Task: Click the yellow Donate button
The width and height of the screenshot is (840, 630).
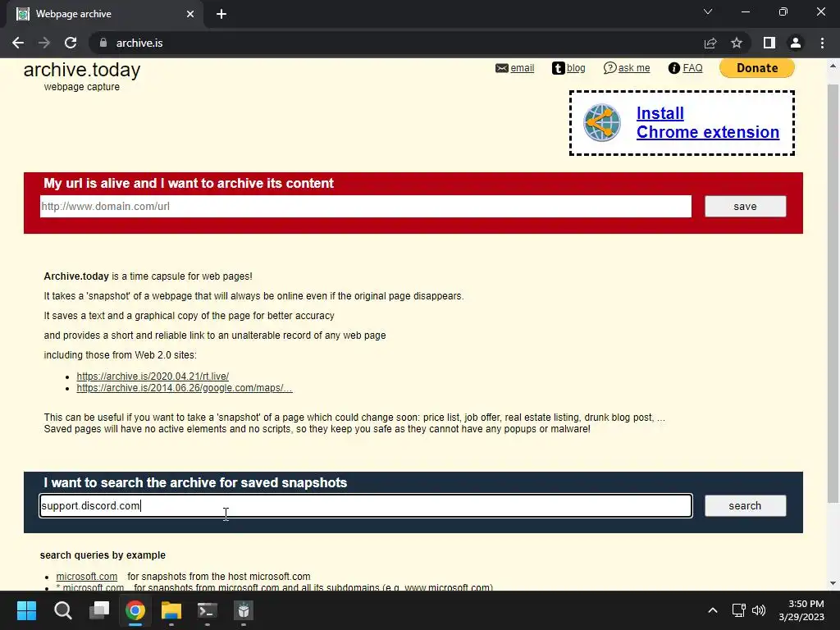Action: pos(757,68)
